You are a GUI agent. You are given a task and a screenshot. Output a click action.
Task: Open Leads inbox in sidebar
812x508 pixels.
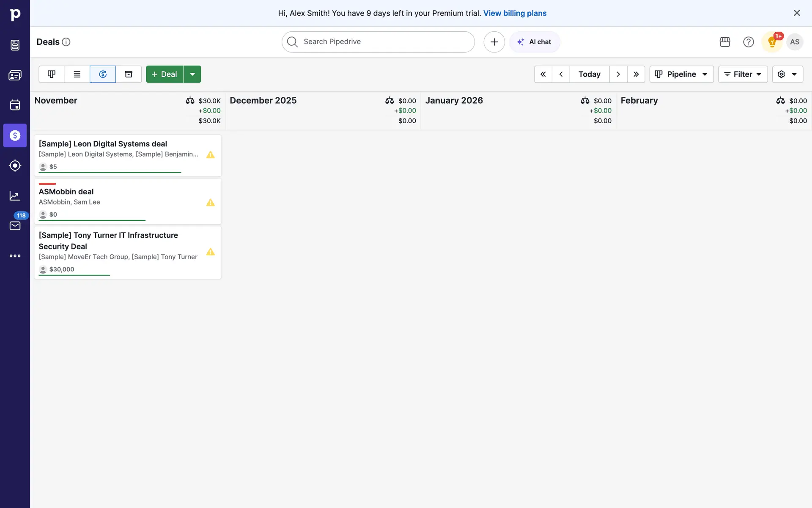coord(15,45)
